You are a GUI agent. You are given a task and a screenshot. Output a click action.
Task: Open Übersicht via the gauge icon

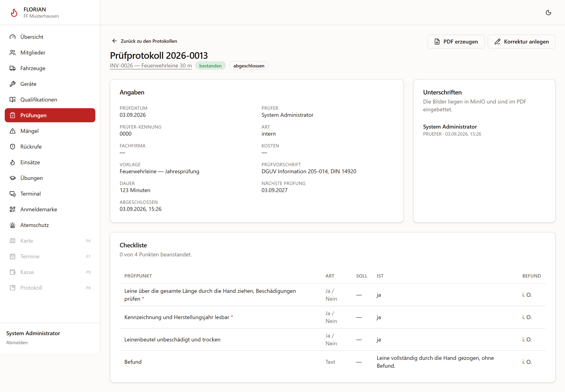click(x=13, y=37)
